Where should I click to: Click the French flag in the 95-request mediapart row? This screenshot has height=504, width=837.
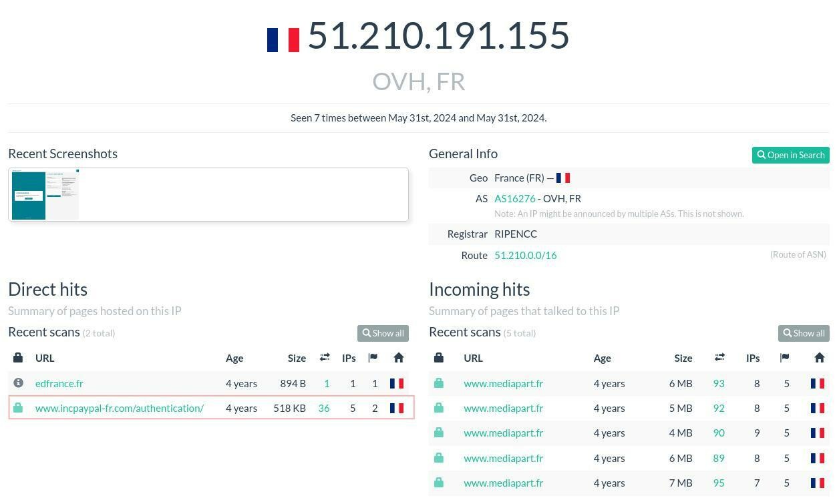818,483
